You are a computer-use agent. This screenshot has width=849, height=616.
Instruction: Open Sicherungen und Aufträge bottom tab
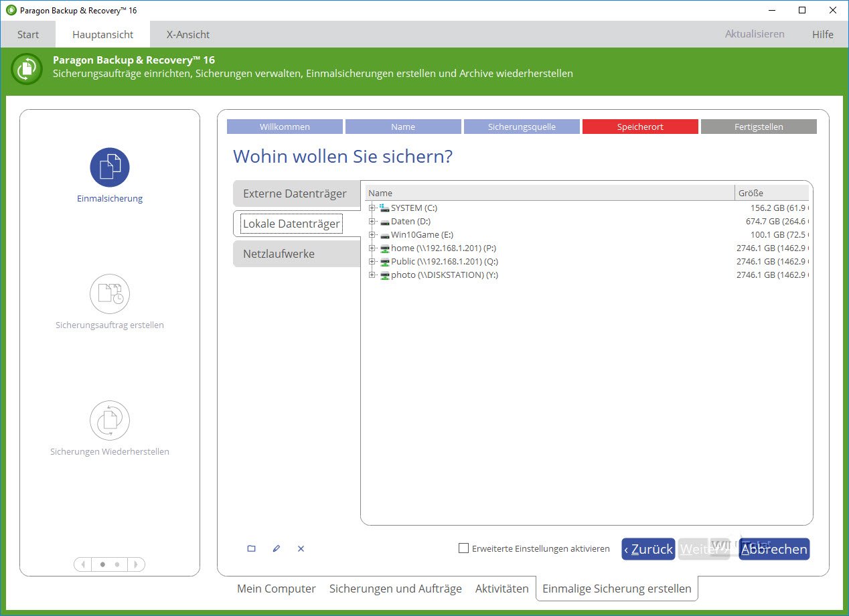[x=396, y=589]
